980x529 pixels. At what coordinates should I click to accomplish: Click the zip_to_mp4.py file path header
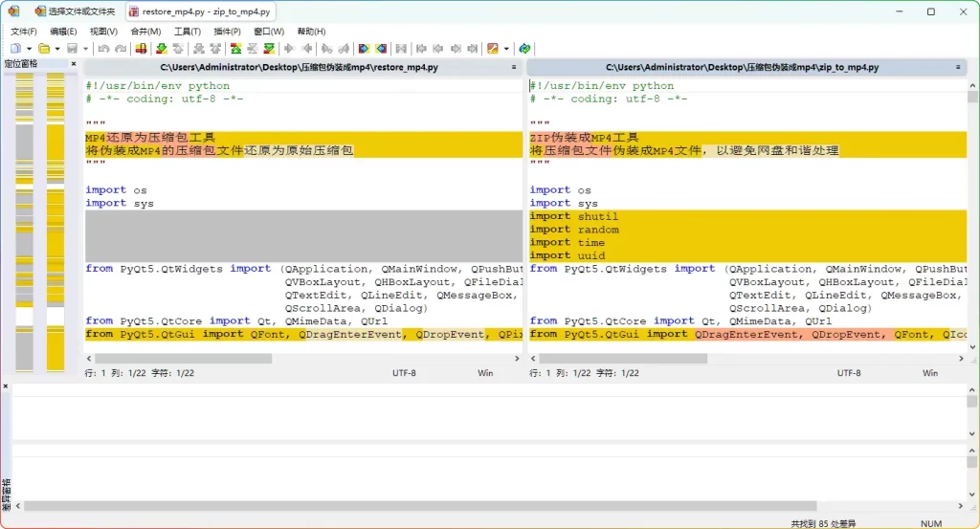pos(742,67)
